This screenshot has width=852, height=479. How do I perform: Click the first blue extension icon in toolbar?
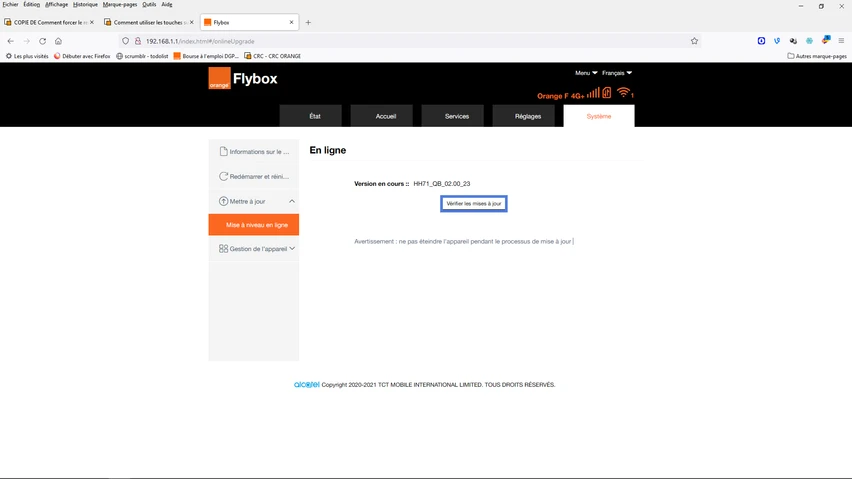761,41
